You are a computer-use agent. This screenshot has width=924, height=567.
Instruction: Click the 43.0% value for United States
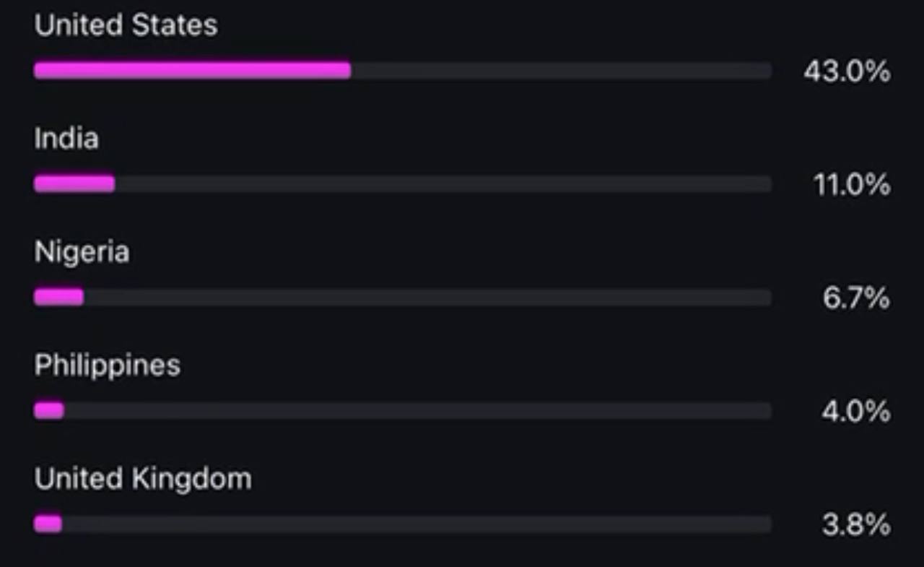[847, 72]
